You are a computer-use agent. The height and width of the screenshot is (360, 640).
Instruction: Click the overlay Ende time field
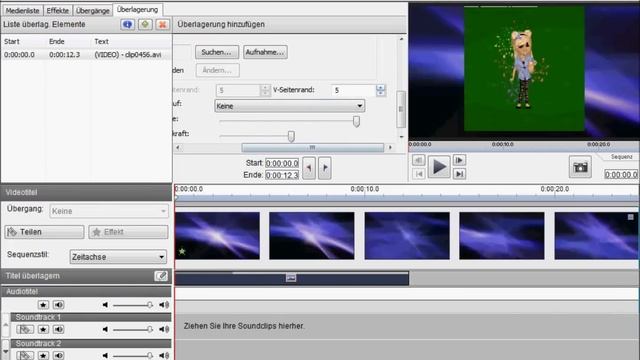[x=282, y=175]
